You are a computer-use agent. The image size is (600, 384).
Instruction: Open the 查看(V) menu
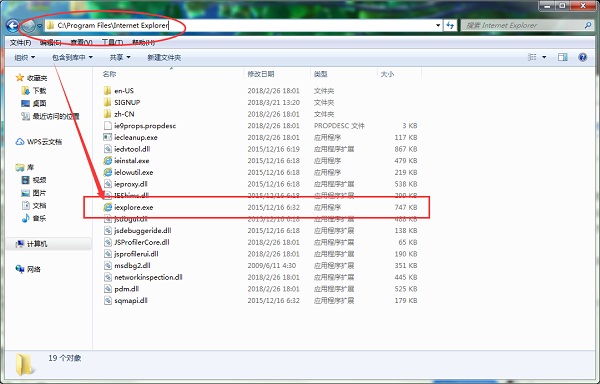tap(81, 42)
